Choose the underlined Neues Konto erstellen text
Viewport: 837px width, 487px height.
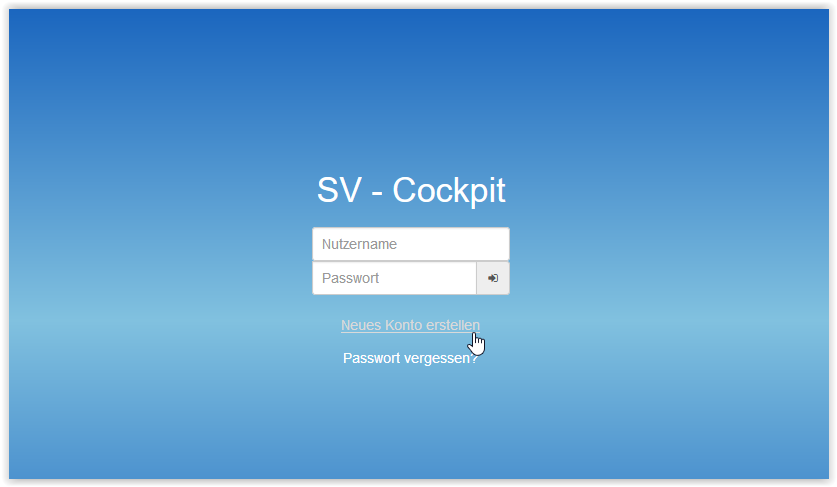tap(410, 325)
